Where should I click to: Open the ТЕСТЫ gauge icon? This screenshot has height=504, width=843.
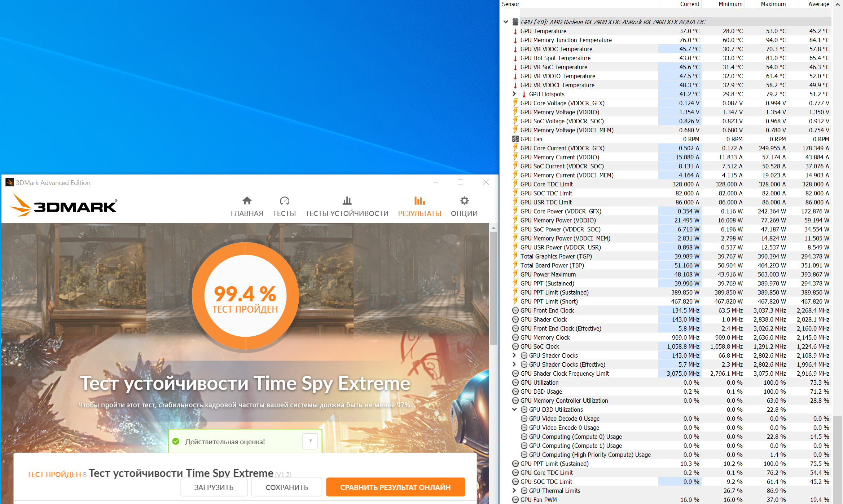point(284,201)
